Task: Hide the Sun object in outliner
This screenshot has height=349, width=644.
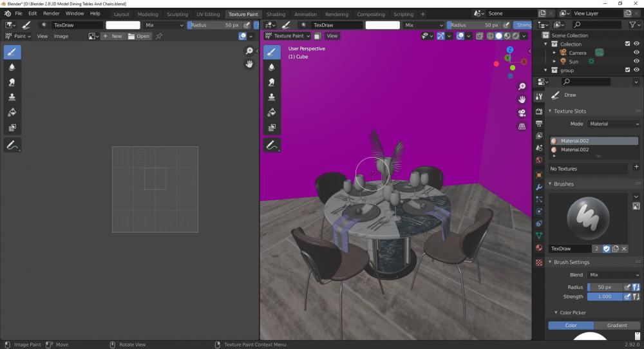Action: (x=636, y=62)
